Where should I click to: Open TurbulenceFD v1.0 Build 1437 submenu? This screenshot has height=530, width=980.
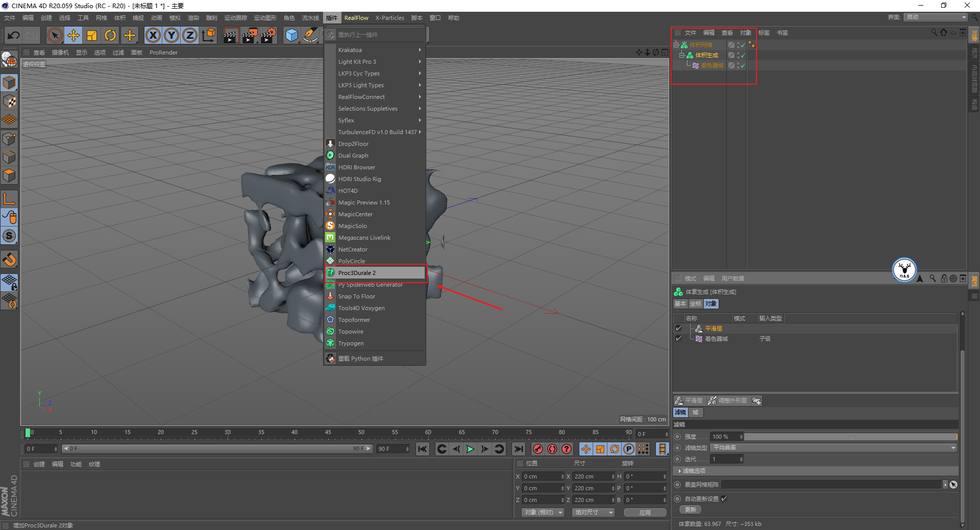point(375,132)
